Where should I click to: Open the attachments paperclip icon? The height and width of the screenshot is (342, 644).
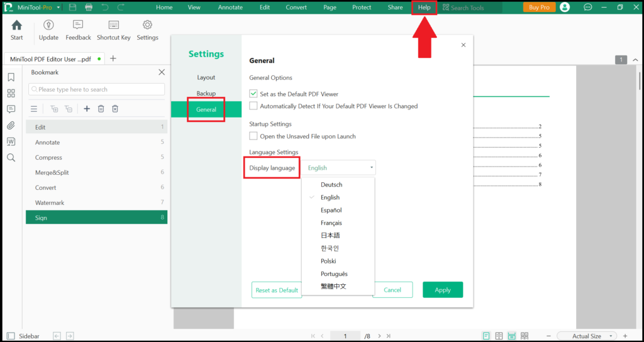pos(11,126)
